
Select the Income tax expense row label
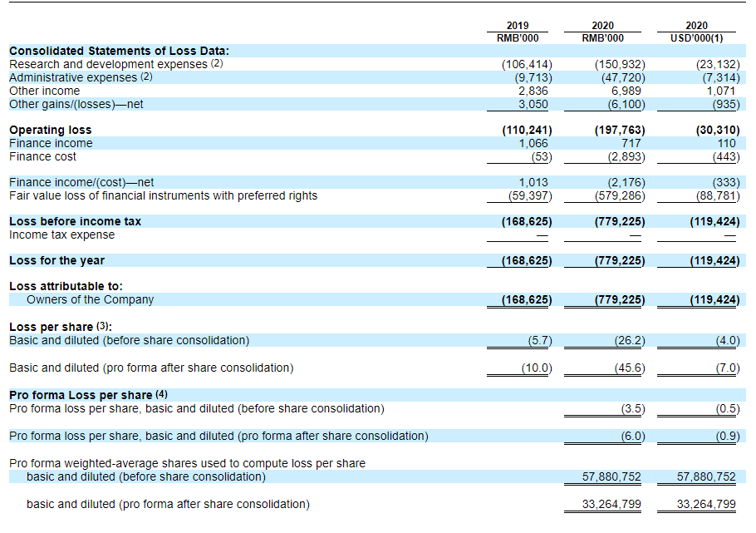[x=62, y=234]
